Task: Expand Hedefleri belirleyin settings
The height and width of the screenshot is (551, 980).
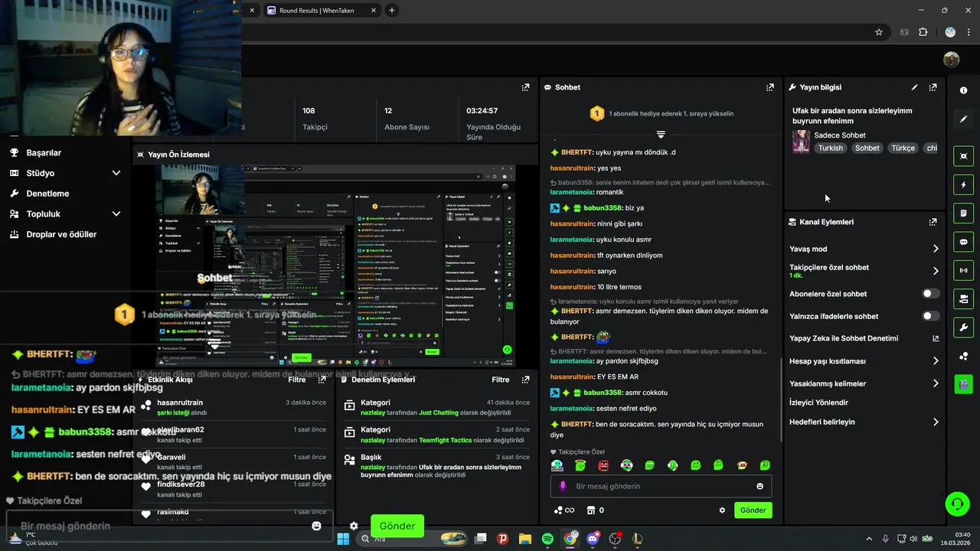Action: (936, 422)
